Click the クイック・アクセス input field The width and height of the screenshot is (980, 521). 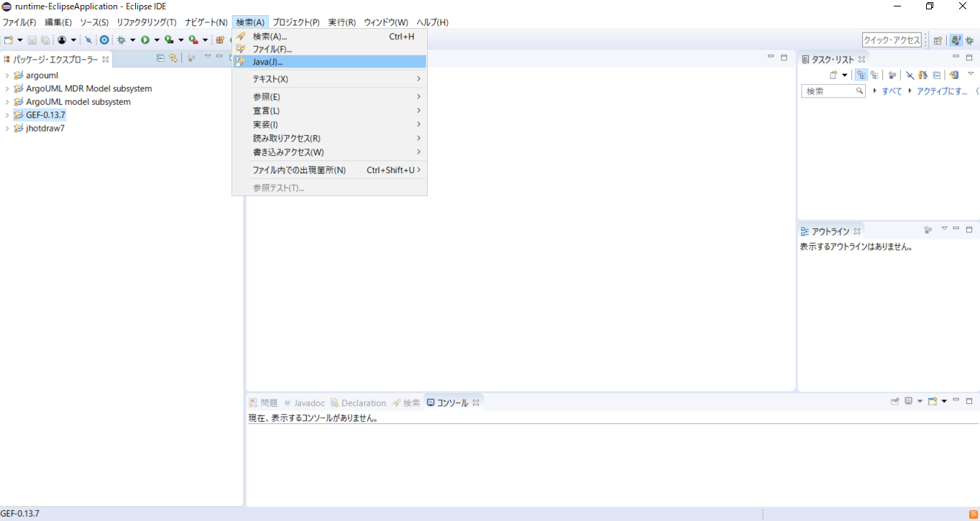[892, 40]
